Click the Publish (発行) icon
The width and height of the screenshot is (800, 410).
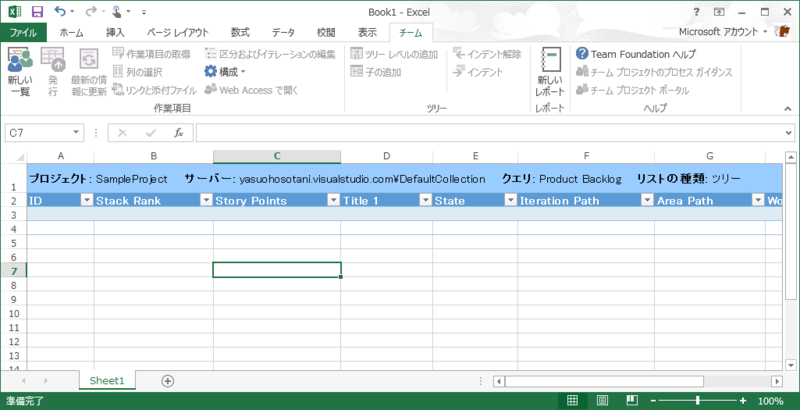[x=53, y=71]
